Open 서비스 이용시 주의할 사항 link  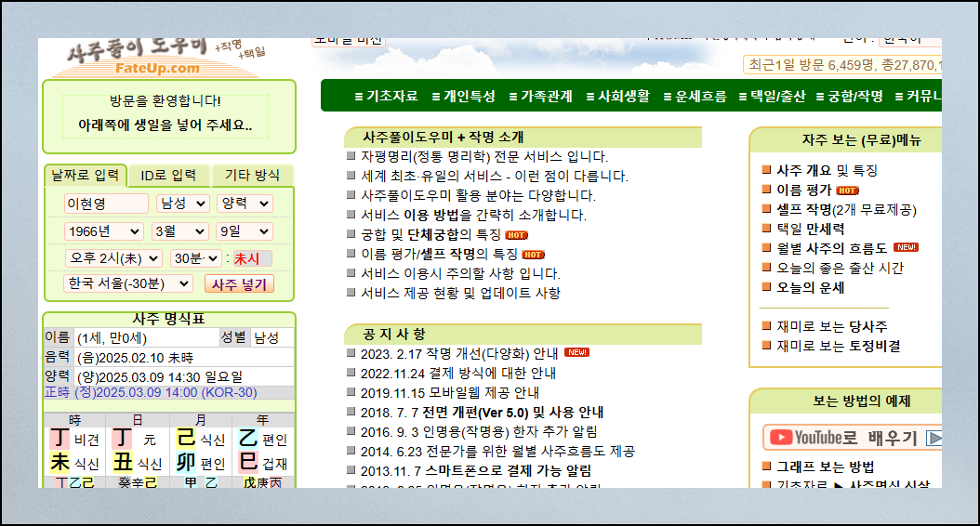click(x=460, y=273)
